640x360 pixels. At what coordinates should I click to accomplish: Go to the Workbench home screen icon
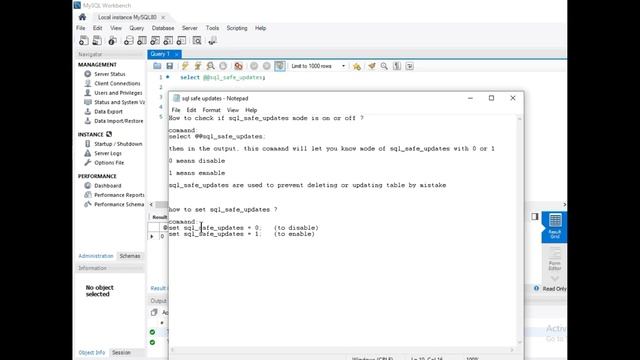coord(82,17)
